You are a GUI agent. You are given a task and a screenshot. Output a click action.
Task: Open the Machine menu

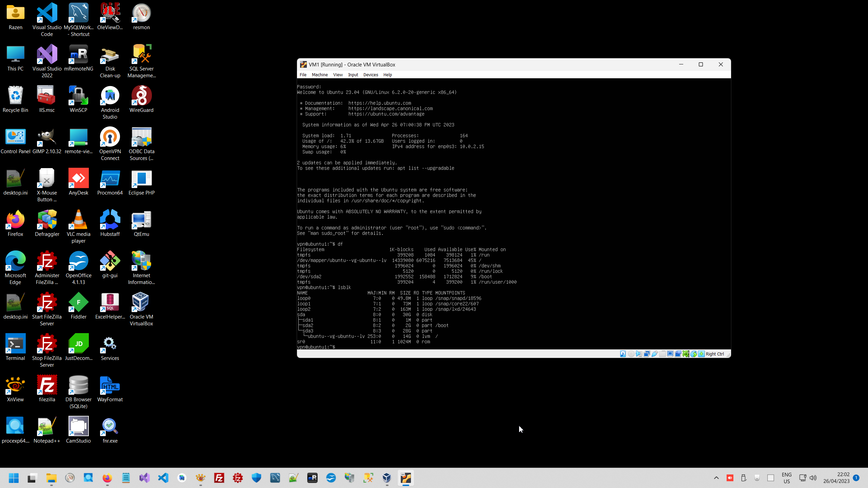[319, 75]
